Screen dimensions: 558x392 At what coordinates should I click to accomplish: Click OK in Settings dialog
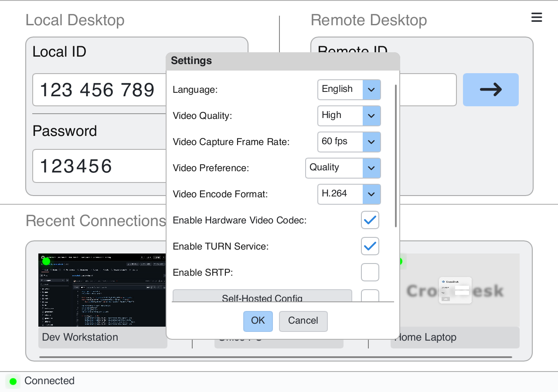pos(258,321)
